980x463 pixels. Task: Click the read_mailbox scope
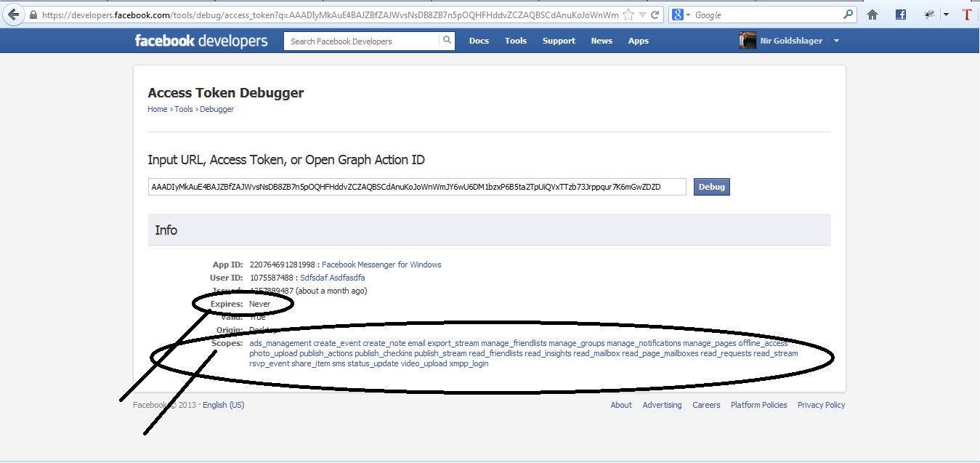pos(596,354)
